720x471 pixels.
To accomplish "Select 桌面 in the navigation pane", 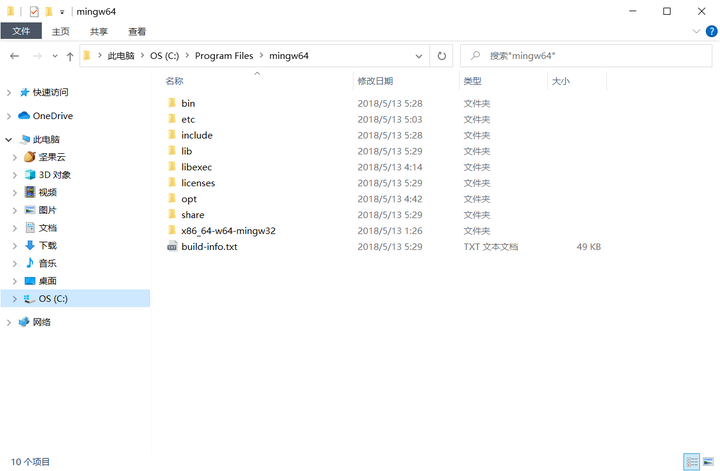I will point(47,280).
